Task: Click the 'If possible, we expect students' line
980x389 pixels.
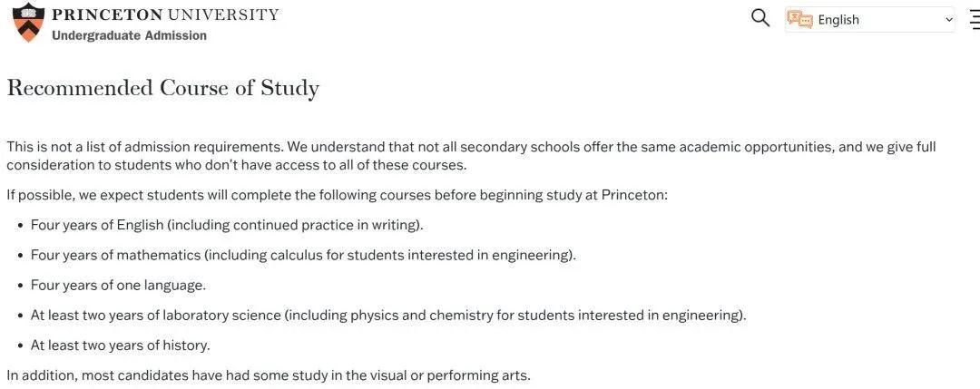Action: pos(338,195)
